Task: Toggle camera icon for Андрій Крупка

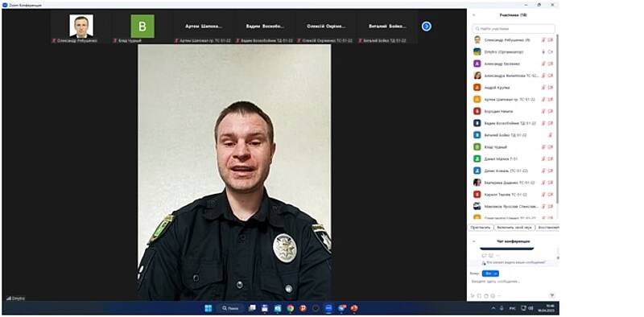Action: (x=551, y=88)
